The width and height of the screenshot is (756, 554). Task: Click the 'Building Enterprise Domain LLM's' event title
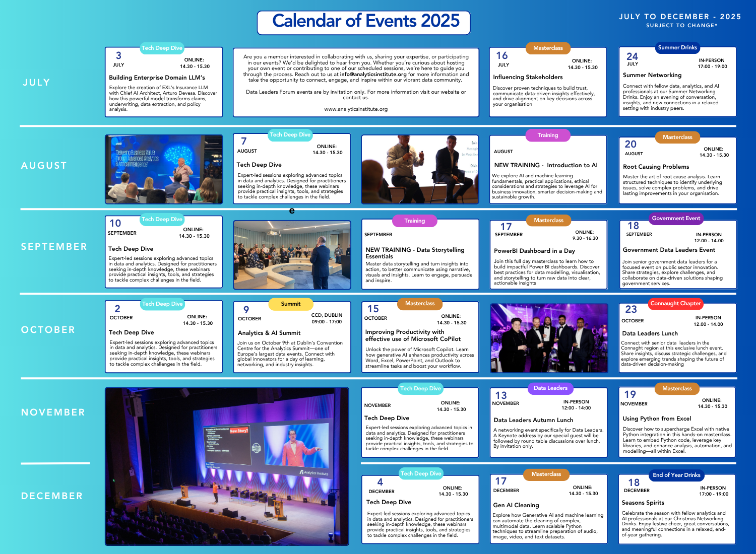[157, 78]
